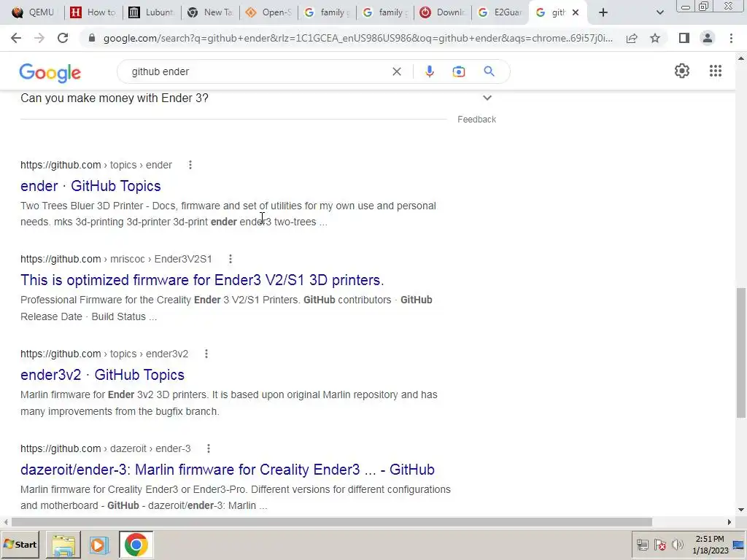747x560 pixels.
Task: Bookmark this page with the star
Action: [x=655, y=38]
